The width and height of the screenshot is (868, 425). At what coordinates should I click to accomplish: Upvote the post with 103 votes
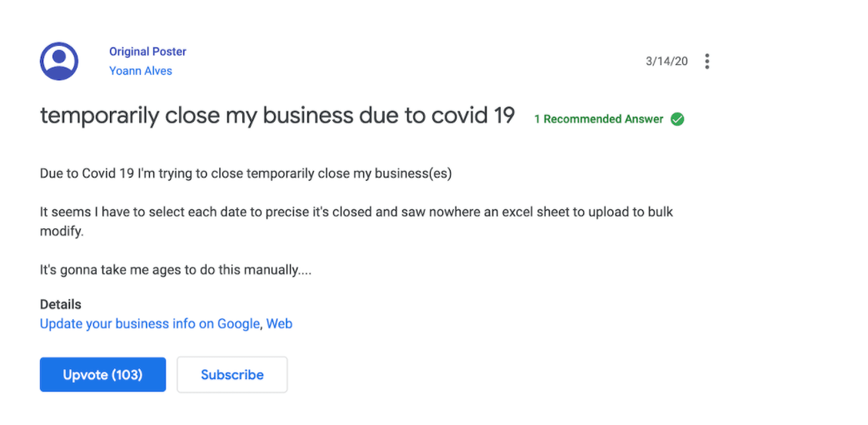pos(102,375)
